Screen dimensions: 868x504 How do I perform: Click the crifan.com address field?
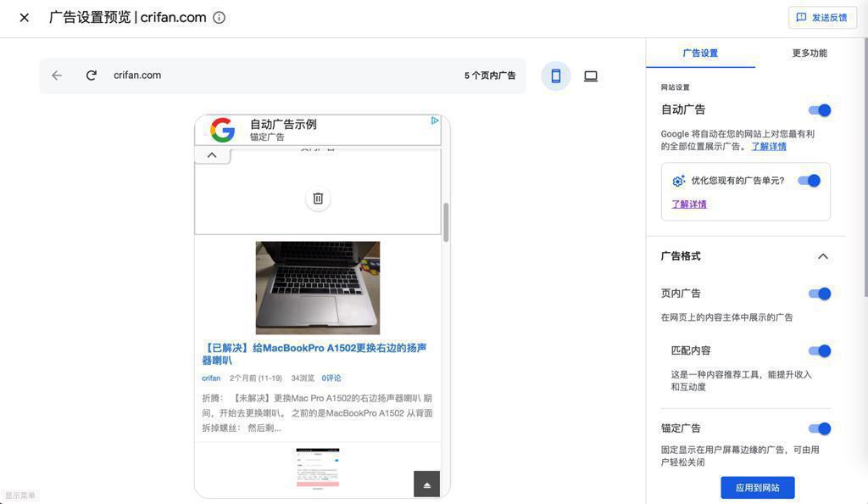[x=137, y=76]
